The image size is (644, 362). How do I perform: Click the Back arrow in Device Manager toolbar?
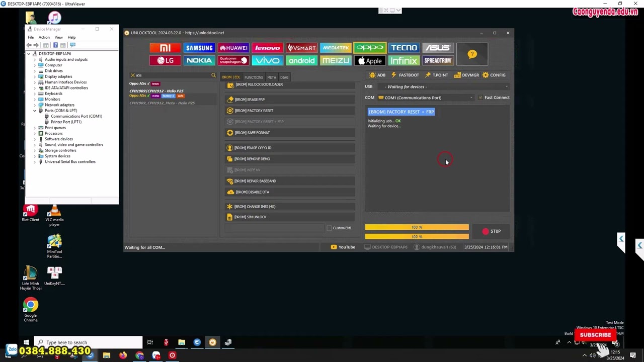coord(29,45)
